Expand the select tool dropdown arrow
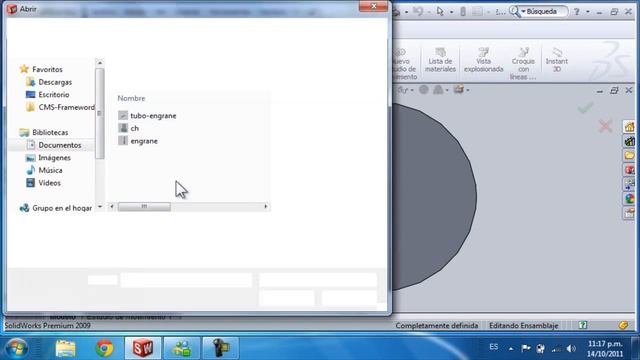Image resolution: width=640 pixels, height=360 pixels. pos(451,12)
